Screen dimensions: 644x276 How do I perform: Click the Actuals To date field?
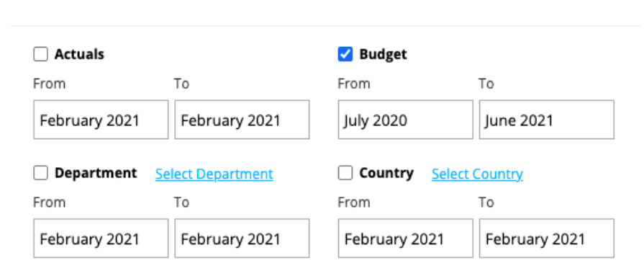pyautogui.click(x=242, y=120)
